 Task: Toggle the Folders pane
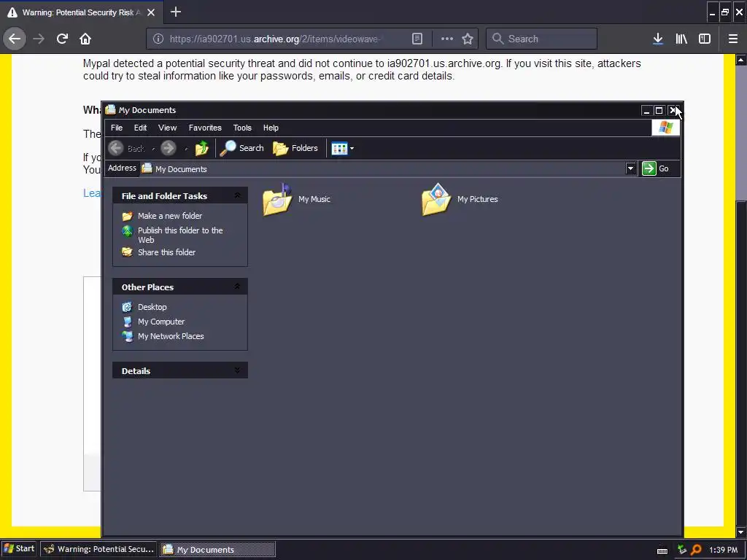coord(295,148)
